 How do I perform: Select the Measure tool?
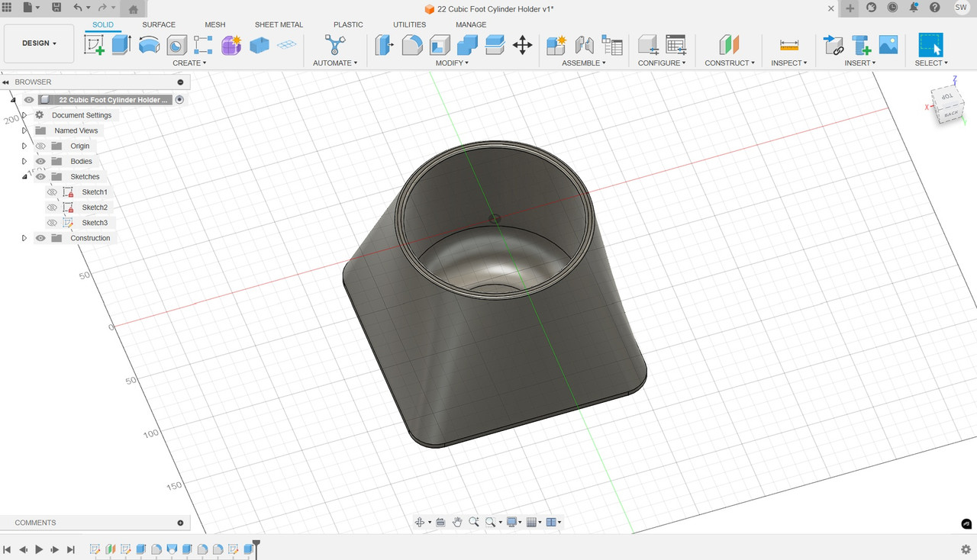coord(789,45)
